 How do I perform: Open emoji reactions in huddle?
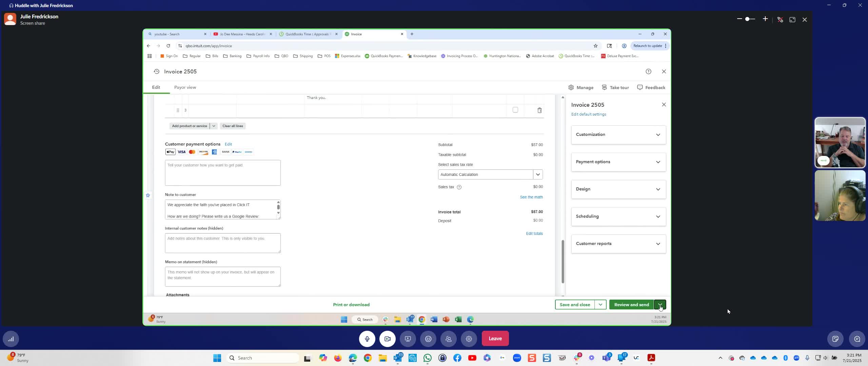428,339
